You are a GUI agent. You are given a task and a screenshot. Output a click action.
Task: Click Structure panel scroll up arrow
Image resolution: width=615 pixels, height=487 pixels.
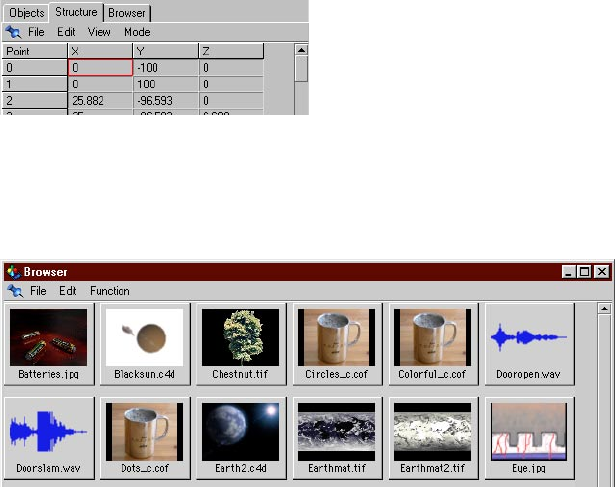coord(301,50)
